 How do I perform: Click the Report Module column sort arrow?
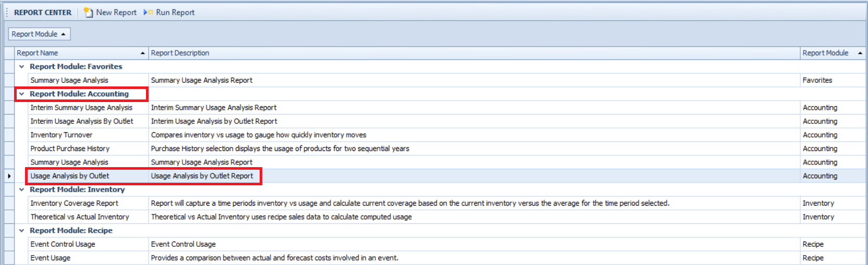[860, 53]
